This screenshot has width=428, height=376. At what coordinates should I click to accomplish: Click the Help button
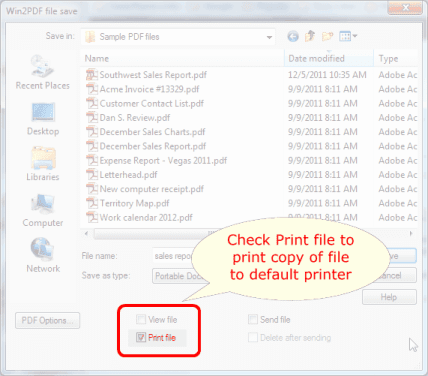click(389, 297)
